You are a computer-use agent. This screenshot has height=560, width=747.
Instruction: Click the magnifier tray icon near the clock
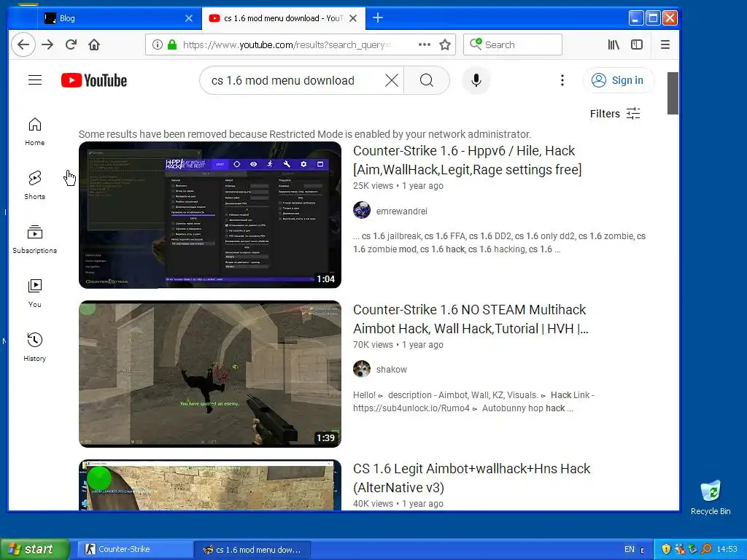click(706, 550)
